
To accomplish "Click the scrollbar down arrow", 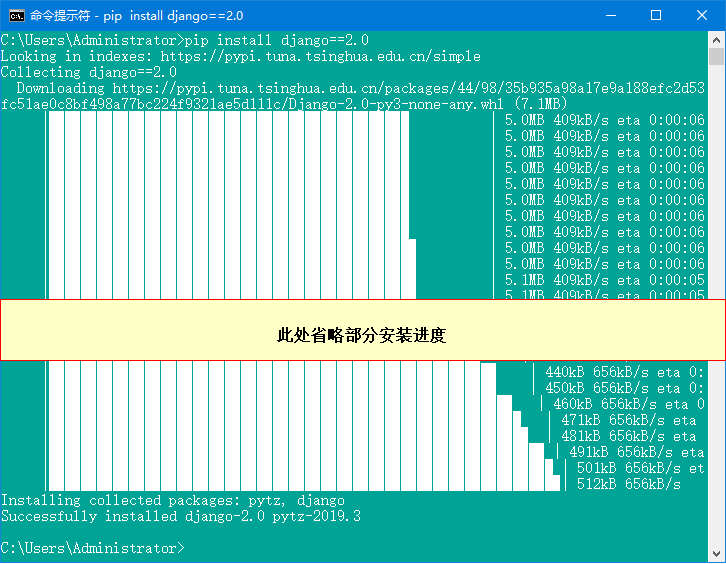I will point(716,555).
